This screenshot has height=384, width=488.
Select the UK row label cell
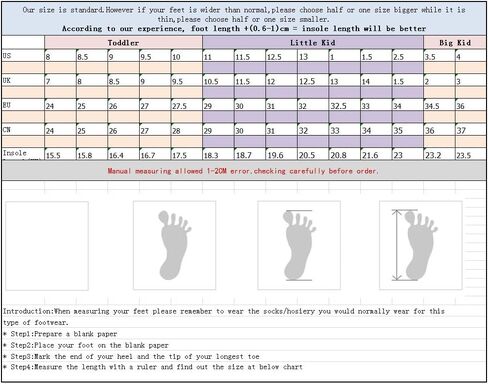click(x=23, y=80)
